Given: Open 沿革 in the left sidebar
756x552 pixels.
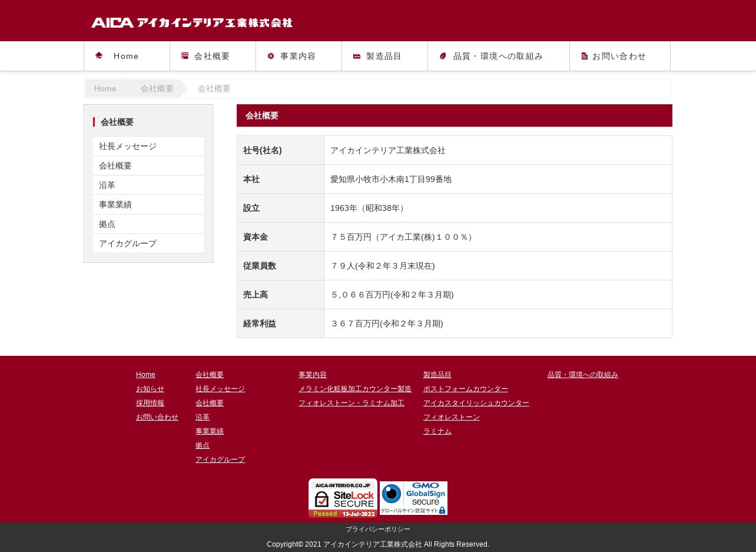Looking at the screenshot, I should pos(148,185).
